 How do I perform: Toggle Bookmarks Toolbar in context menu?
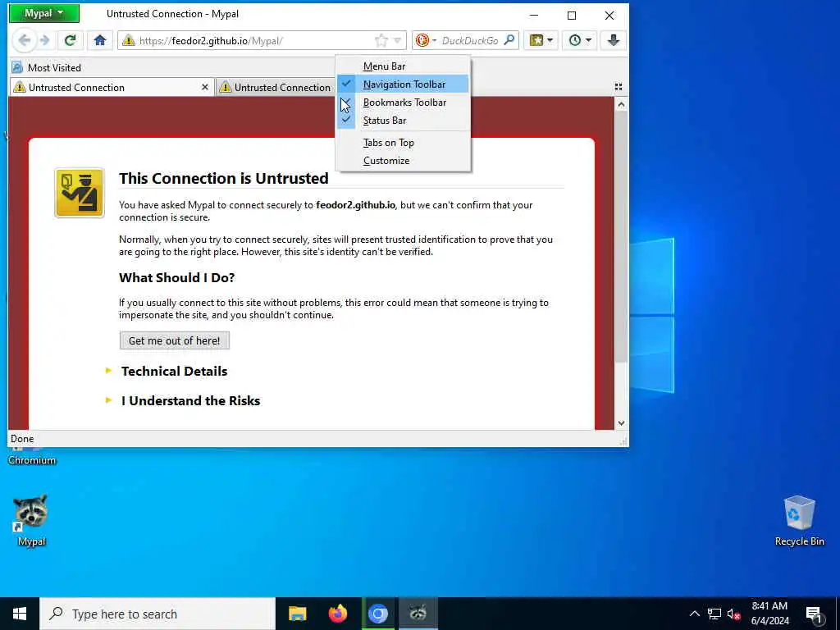point(404,103)
